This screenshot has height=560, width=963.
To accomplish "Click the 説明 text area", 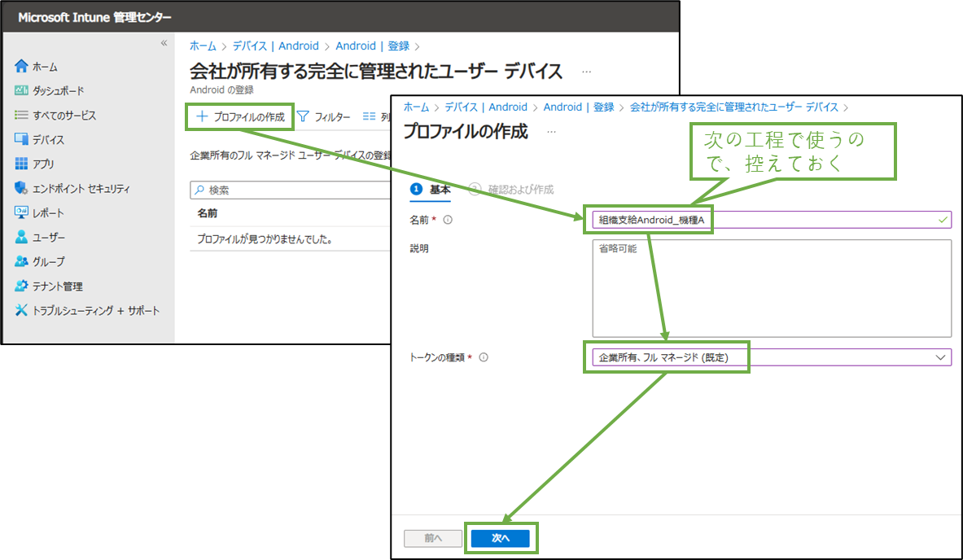I will click(772, 288).
